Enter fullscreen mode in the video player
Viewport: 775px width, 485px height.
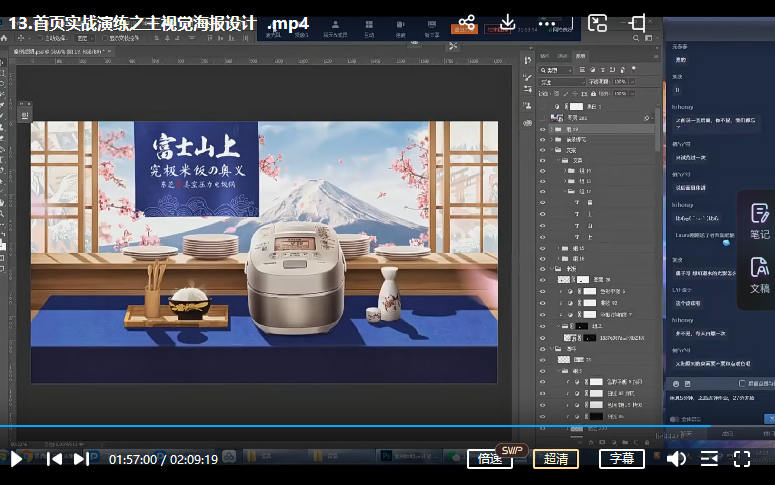[x=742, y=459]
